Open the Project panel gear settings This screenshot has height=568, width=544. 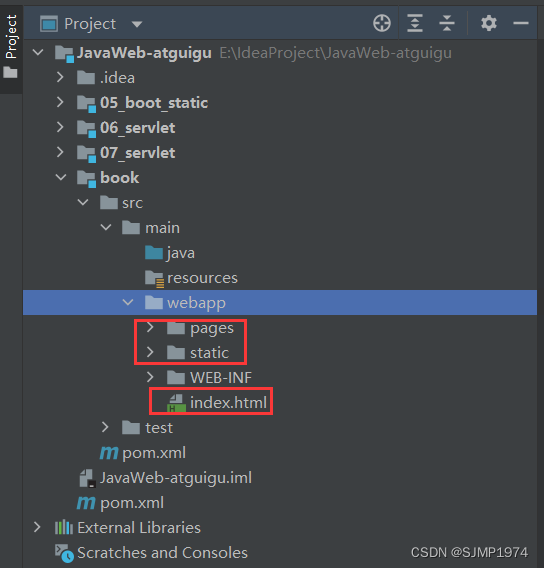pos(489,24)
